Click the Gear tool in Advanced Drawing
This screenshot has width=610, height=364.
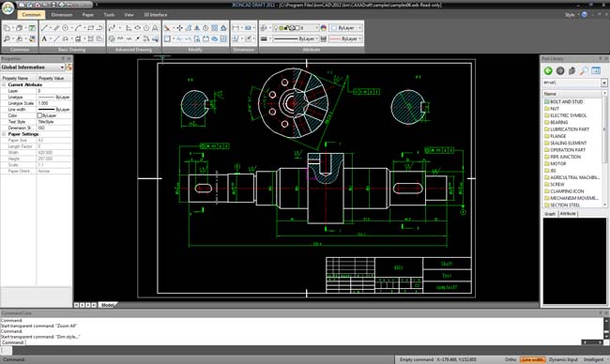click(x=112, y=38)
